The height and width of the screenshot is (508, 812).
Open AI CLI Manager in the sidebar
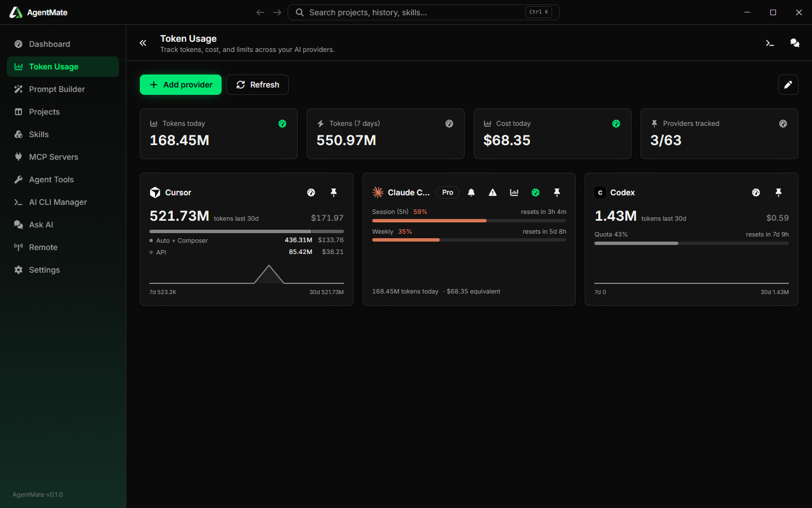pyautogui.click(x=63, y=202)
